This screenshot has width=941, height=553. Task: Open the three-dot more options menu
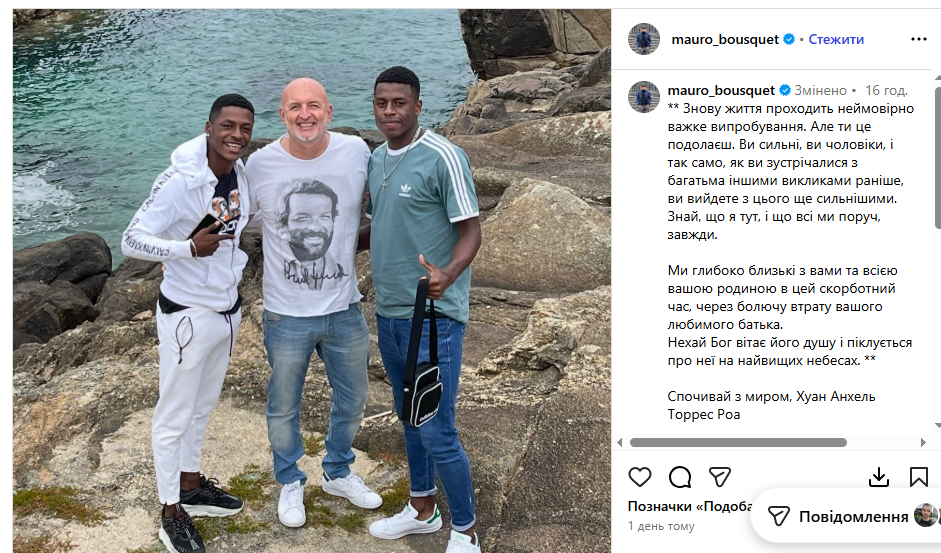(x=919, y=39)
